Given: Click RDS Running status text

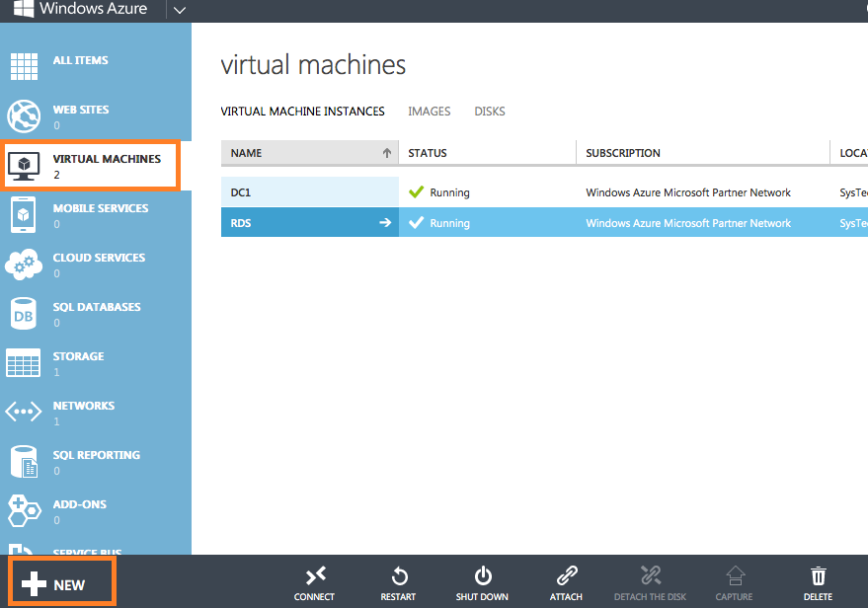Looking at the screenshot, I should pyautogui.click(x=449, y=223).
